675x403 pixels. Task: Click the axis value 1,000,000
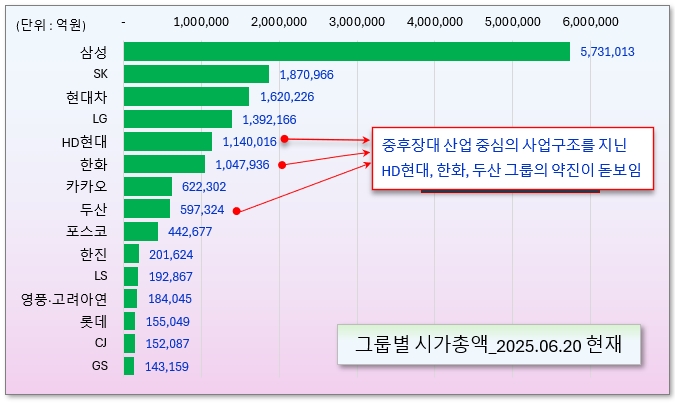(x=201, y=22)
